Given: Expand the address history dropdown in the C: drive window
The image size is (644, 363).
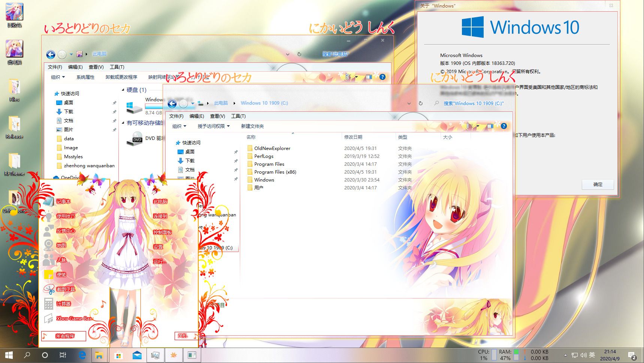Looking at the screenshot, I should tap(409, 103).
